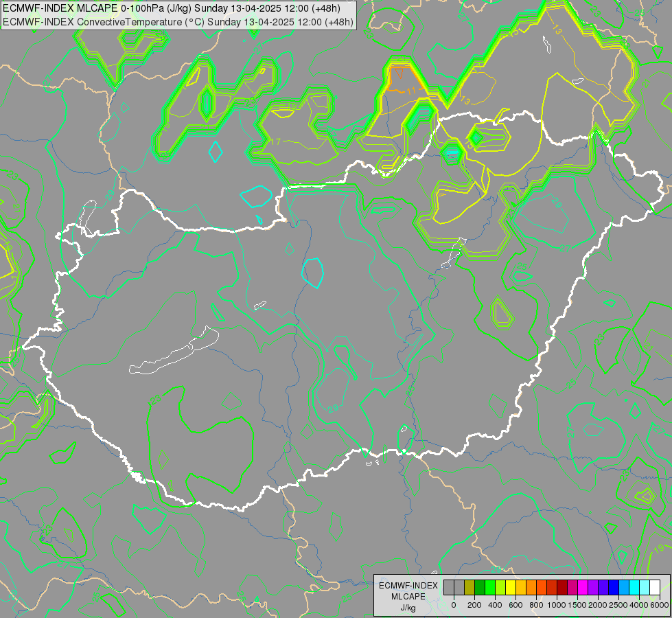This screenshot has width=672, height=618.
Task: Click the ECMWF-INDEX legend label
Action: [408, 586]
